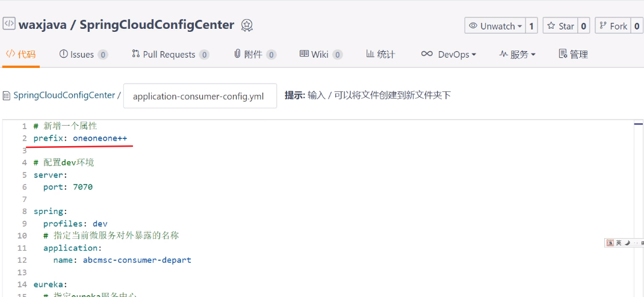Click the file name input field
Image resolution: width=644 pixels, height=297 pixels.
point(200,96)
